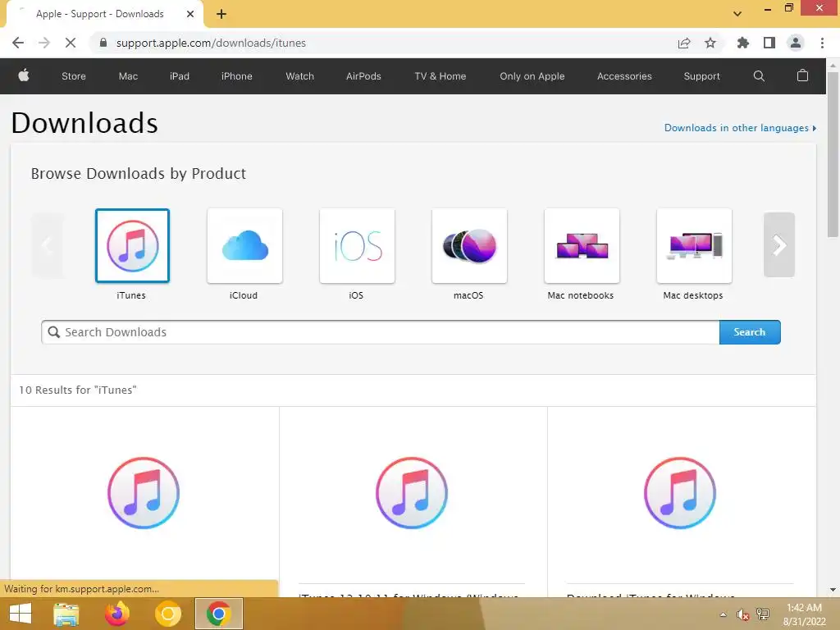This screenshot has height=630, width=840.
Task: Click the blue Search button
Action: 750,332
